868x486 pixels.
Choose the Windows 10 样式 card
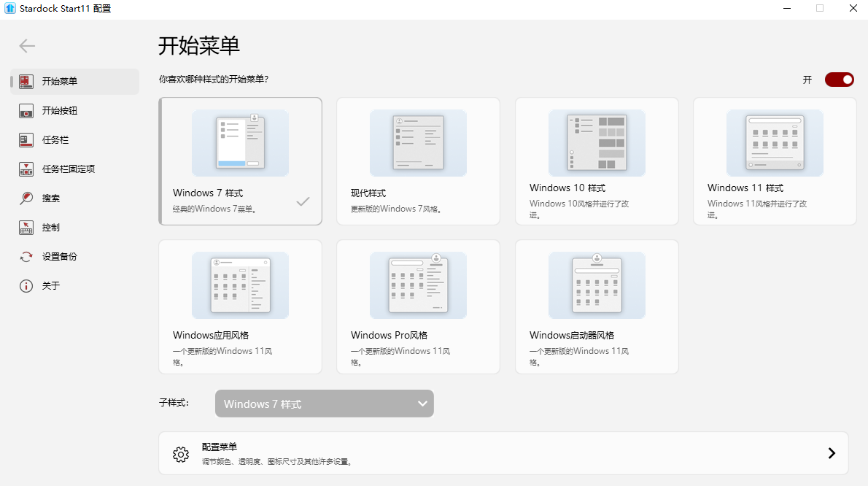pyautogui.click(x=597, y=161)
